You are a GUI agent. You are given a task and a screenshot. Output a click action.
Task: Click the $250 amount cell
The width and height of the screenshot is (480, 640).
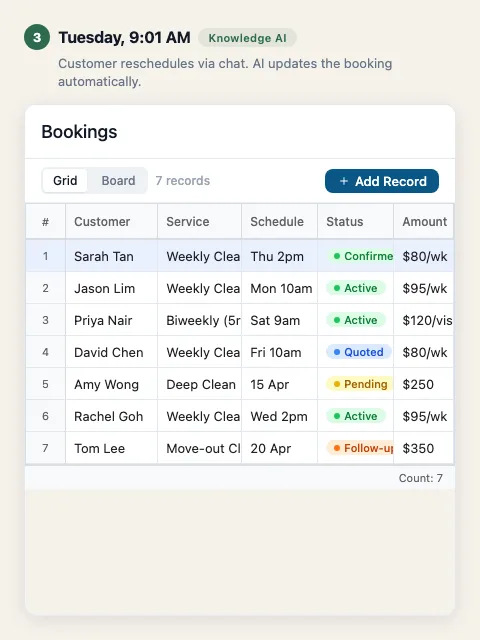[x=424, y=384]
